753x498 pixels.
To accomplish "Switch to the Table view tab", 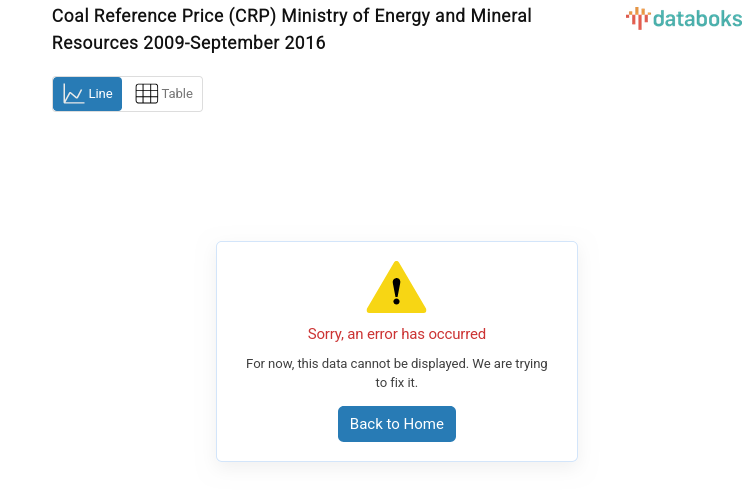I will click(163, 94).
